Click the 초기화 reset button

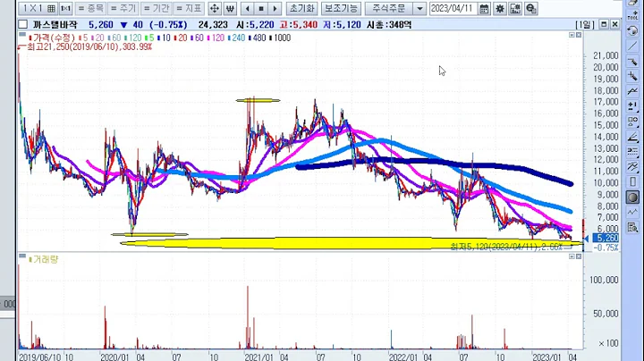coord(302,8)
